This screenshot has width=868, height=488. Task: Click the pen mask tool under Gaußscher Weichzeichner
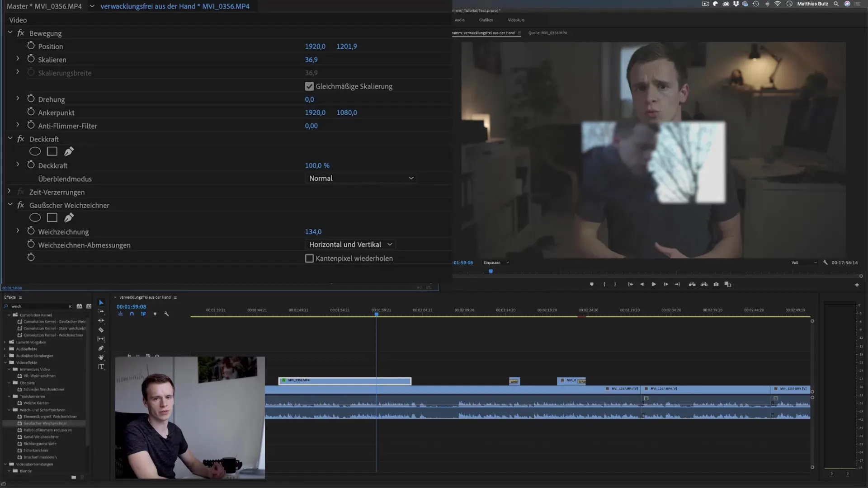point(69,218)
